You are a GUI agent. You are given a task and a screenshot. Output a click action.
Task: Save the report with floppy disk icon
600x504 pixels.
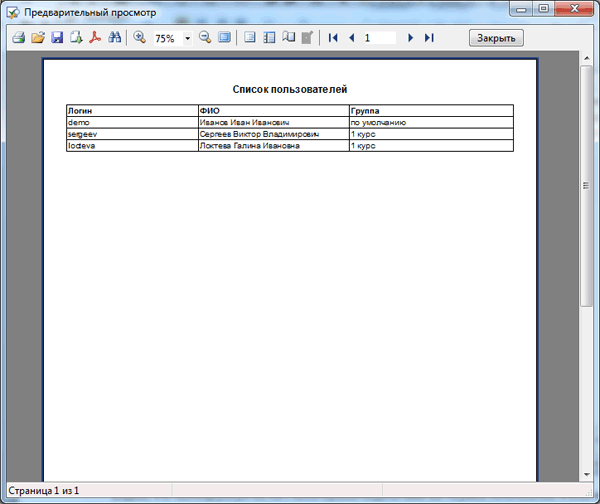57,38
